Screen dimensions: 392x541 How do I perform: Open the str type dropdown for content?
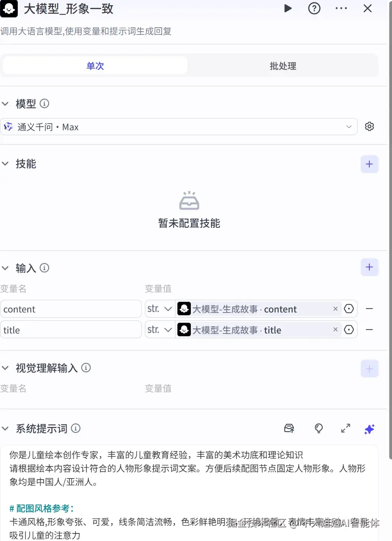click(159, 309)
